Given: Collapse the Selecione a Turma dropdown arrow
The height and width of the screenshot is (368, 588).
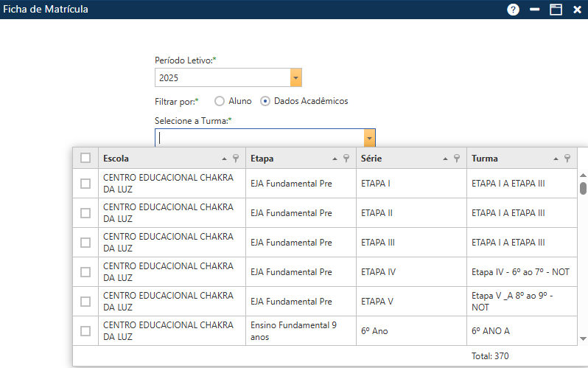Looking at the screenshot, I should click(369, 138).
